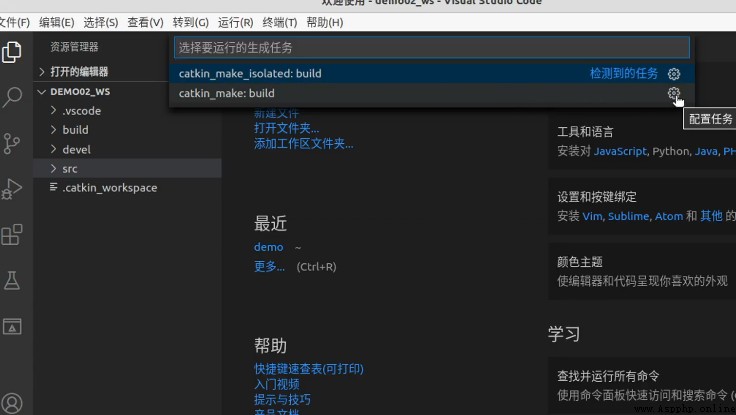Viewport: 736px width, 415px height.
Task: Install Atom keybindings link
Action: point(669,216)
